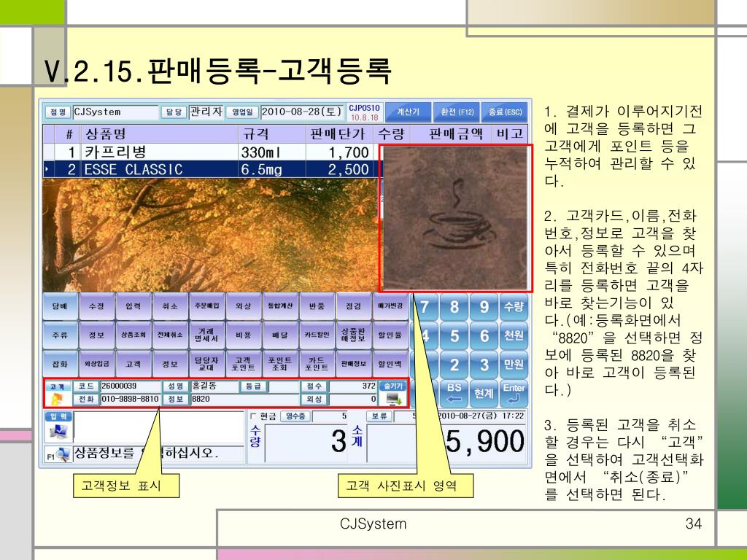Click the 외상입금 button
Viewport: 747px width, 560px height.
coord(96,365)
